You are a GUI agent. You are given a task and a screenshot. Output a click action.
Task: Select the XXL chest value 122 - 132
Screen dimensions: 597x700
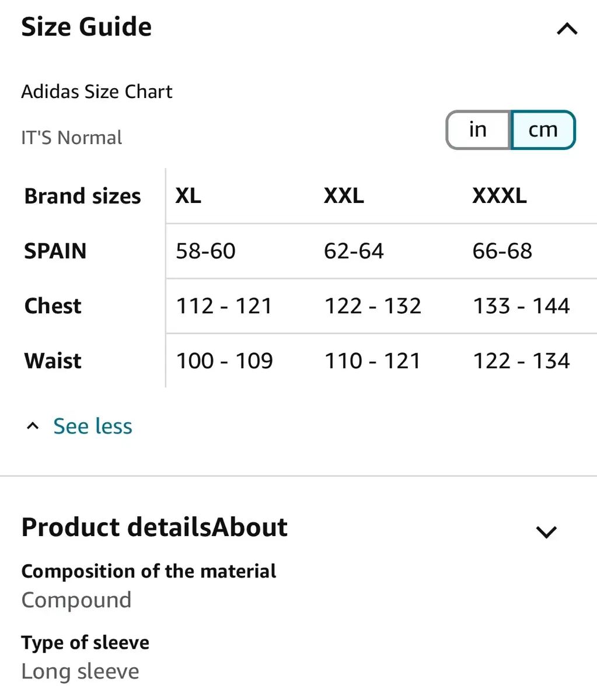pyautogui.click(x=372, y=306)
